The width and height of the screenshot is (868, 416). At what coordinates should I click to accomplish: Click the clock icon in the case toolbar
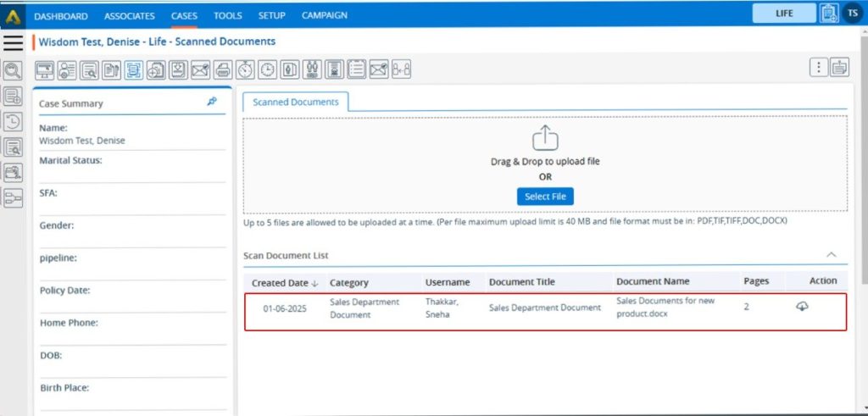pyautogui.click(x=267, y=69)
